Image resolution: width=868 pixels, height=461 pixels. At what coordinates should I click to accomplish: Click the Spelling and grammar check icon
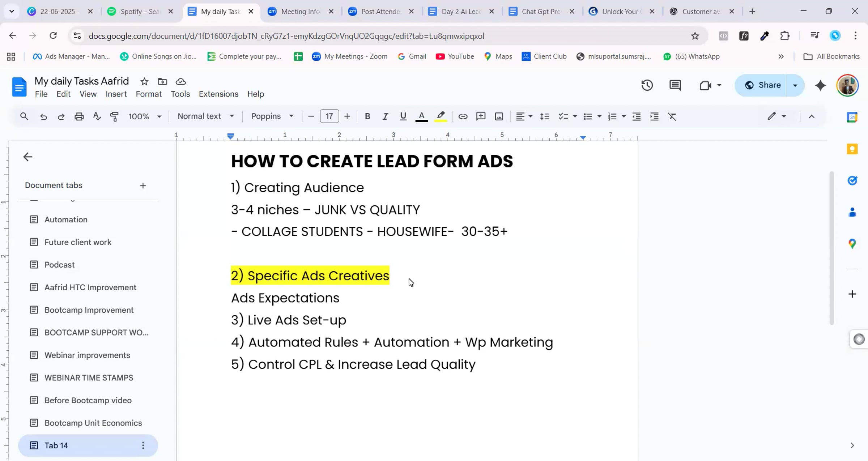(x=97, y=116)
